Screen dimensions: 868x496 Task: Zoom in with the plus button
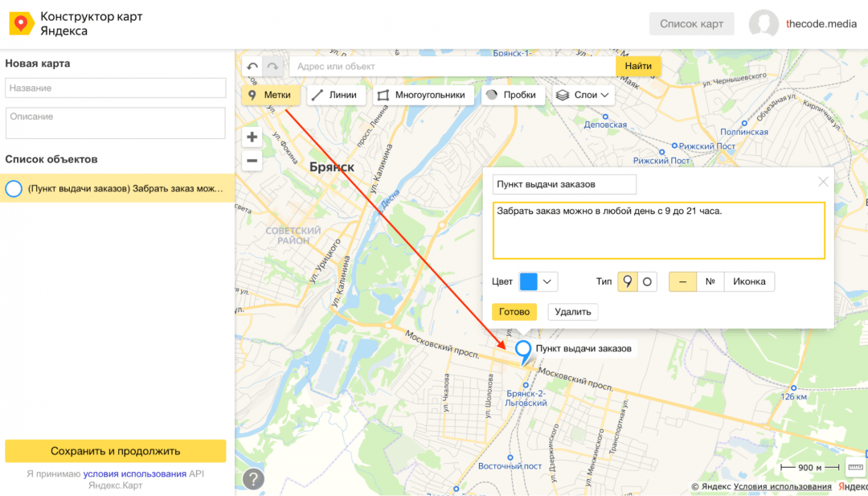click(252, 137)
